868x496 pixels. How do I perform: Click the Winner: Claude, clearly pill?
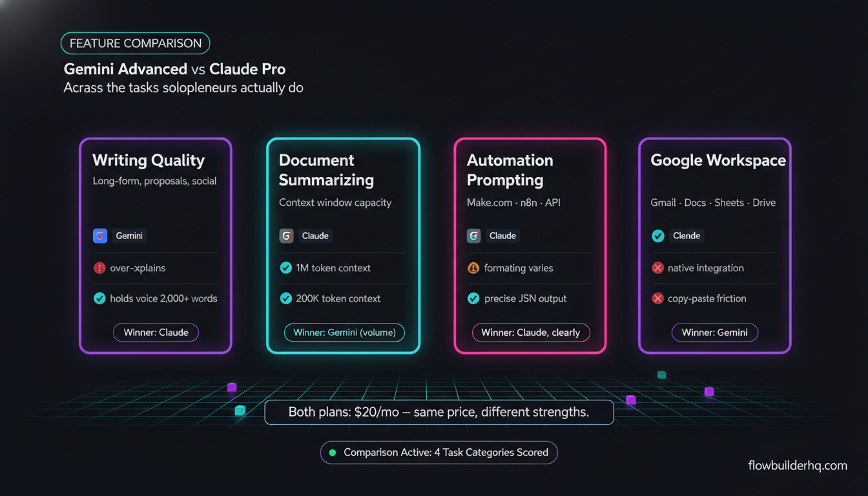pyautogui.click(x=531, y=333)
